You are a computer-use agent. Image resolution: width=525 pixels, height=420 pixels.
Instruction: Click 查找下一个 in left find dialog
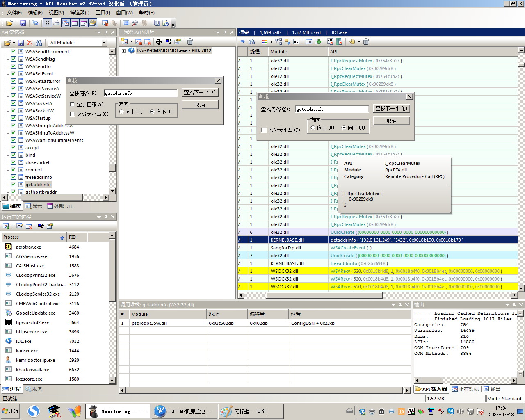click(x=200, y=92)
